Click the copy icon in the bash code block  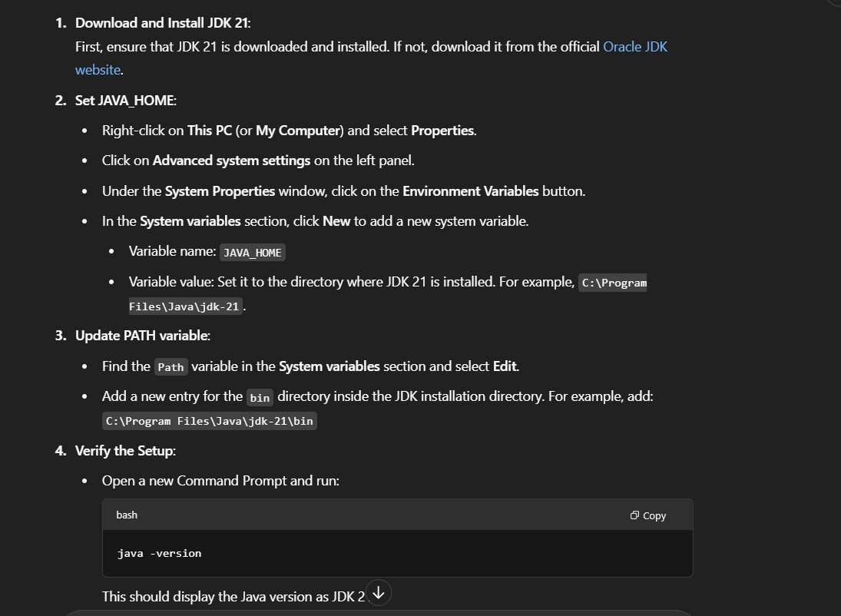coord(634,515)
